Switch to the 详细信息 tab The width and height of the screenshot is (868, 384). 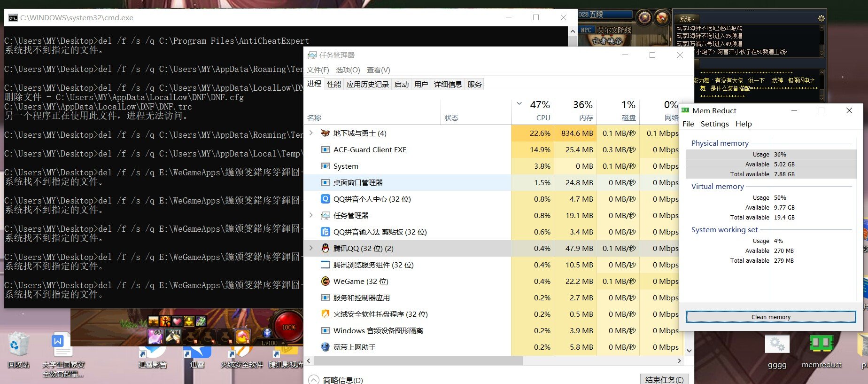[x=448, y=84]
